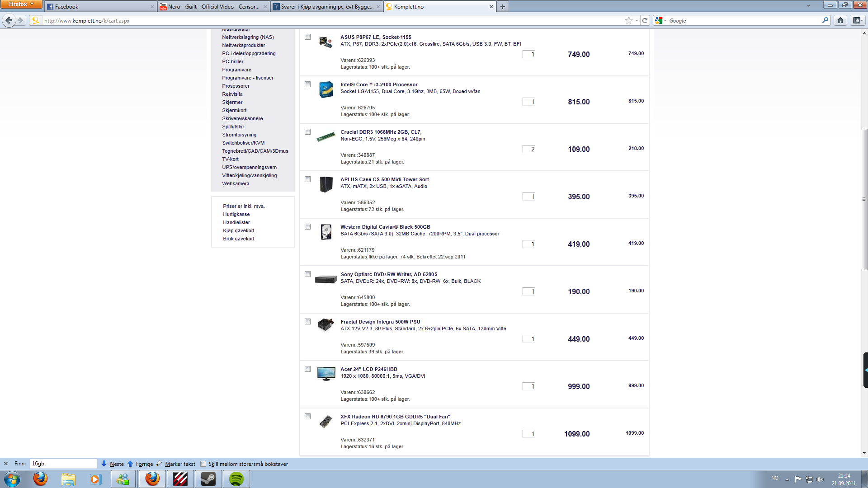Open the XFX Radeon HD 6790 product link

coord(395,417)
